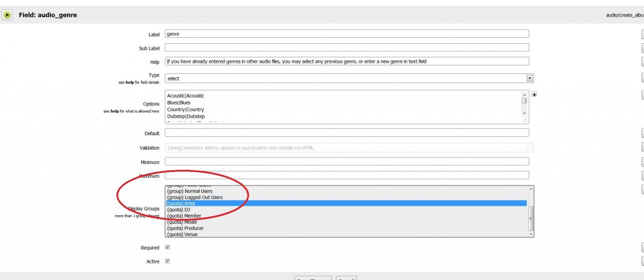
Task: Click the Blues|Blues line in Options
Action: coord(179,103)
